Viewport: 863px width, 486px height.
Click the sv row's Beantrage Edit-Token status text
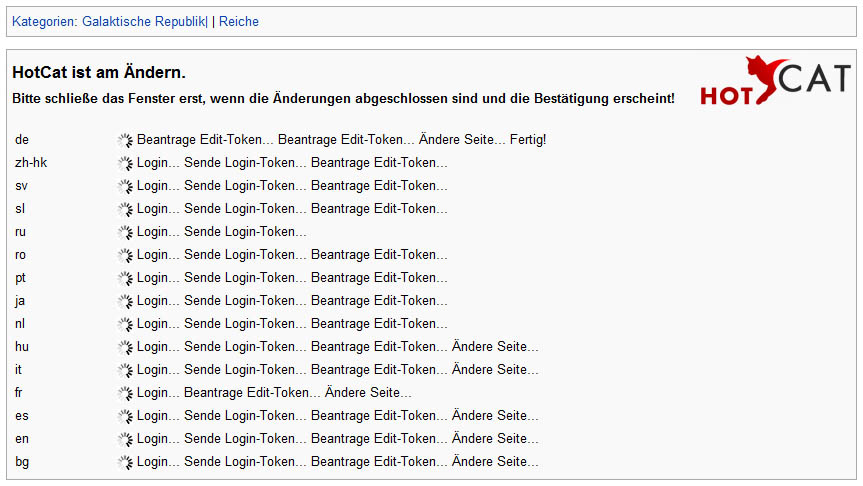pos(379,186)
